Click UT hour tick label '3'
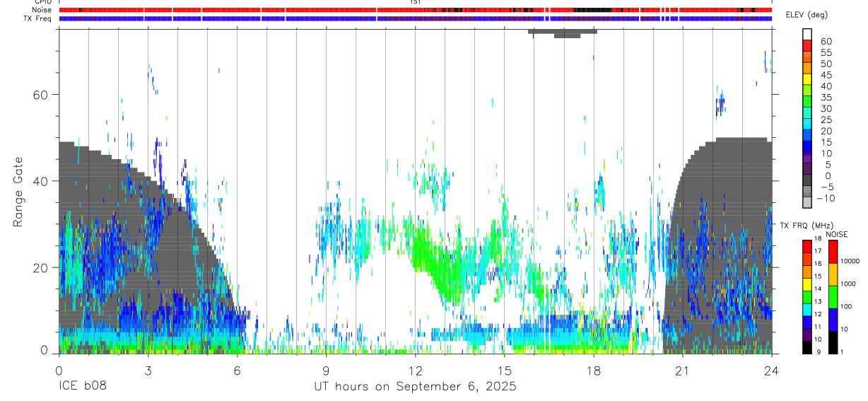This screenshot has height=401, width=868. 148,370
